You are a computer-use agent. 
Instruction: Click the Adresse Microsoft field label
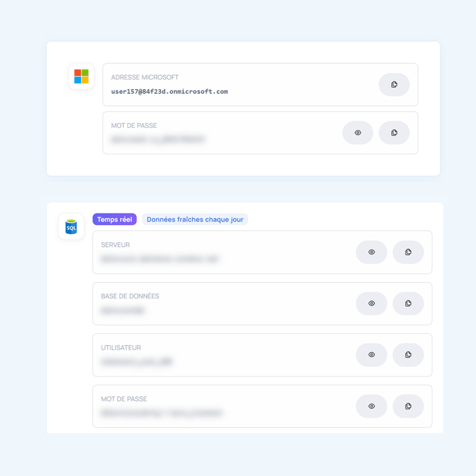[x=145, y=78]
